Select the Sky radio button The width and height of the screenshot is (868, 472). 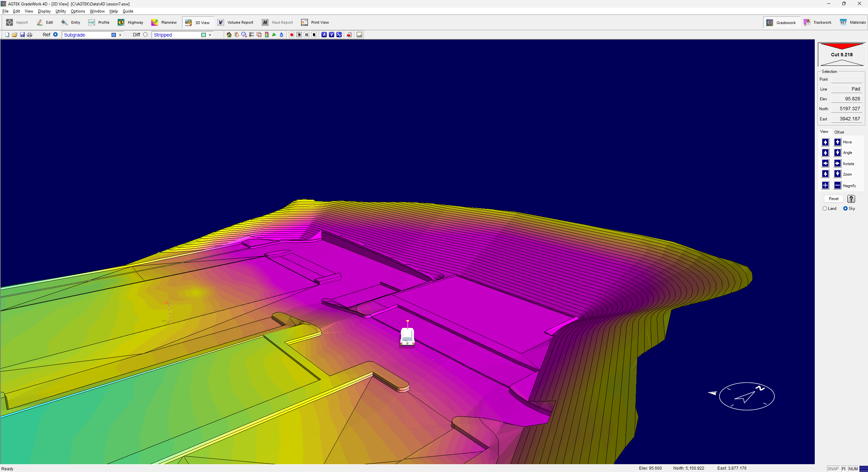(845, 209)
